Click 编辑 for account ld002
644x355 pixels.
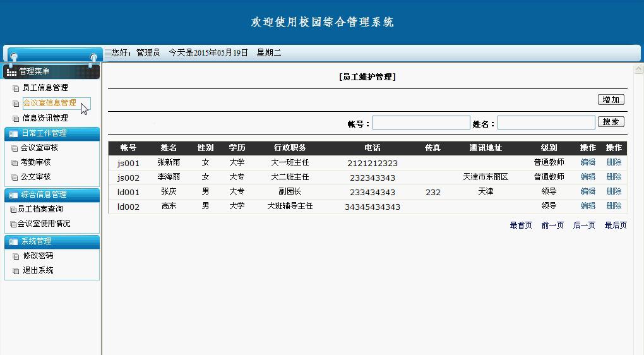coord(588,205)
